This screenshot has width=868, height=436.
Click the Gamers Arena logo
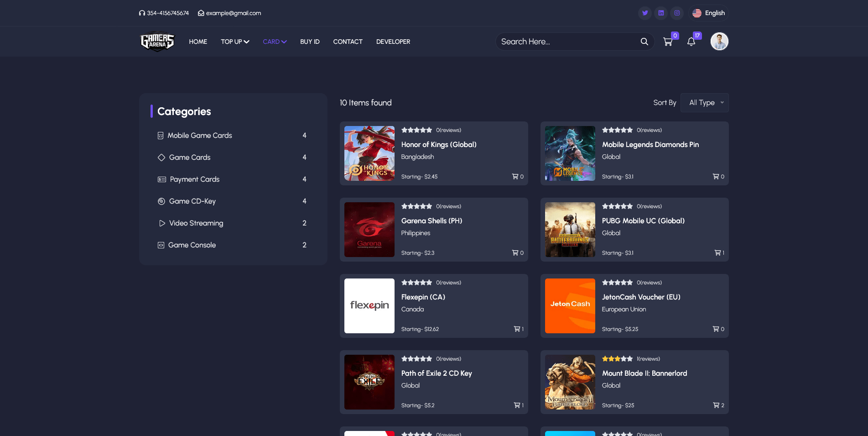[x=157, y=42]
